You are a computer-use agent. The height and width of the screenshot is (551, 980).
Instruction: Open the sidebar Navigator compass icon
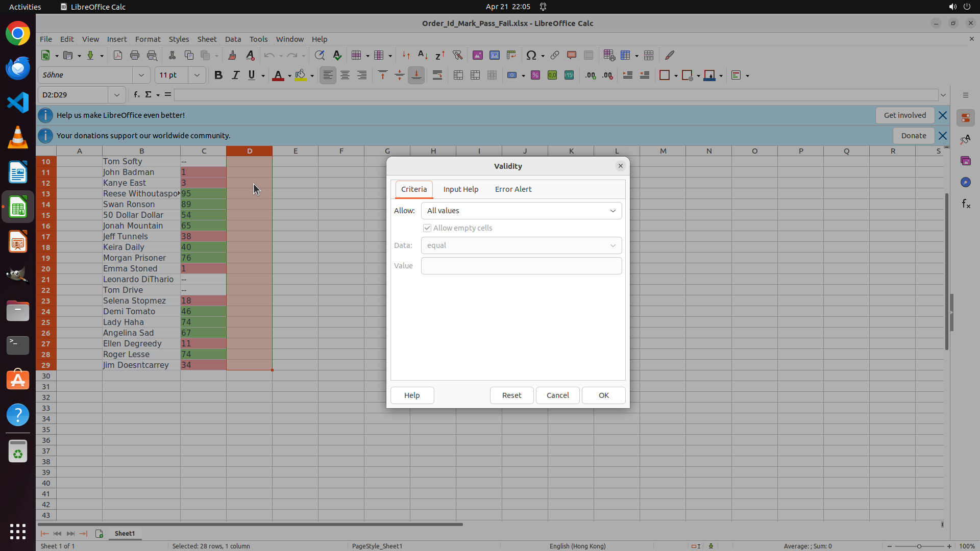pos(965,183)
